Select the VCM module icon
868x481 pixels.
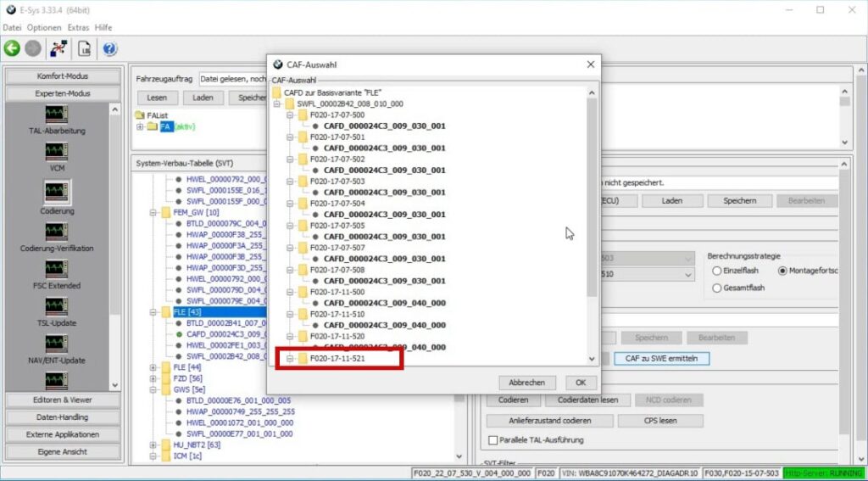(x=56, y=153)
